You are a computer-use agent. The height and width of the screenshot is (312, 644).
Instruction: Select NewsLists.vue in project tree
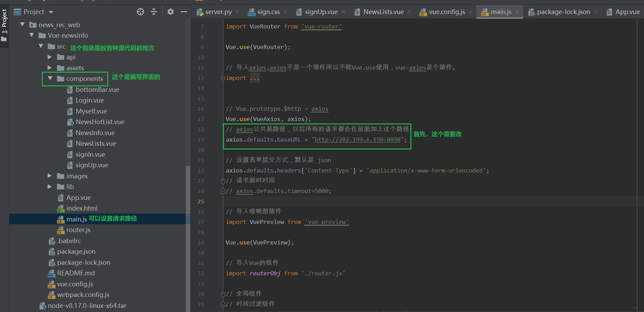[96, 143]
